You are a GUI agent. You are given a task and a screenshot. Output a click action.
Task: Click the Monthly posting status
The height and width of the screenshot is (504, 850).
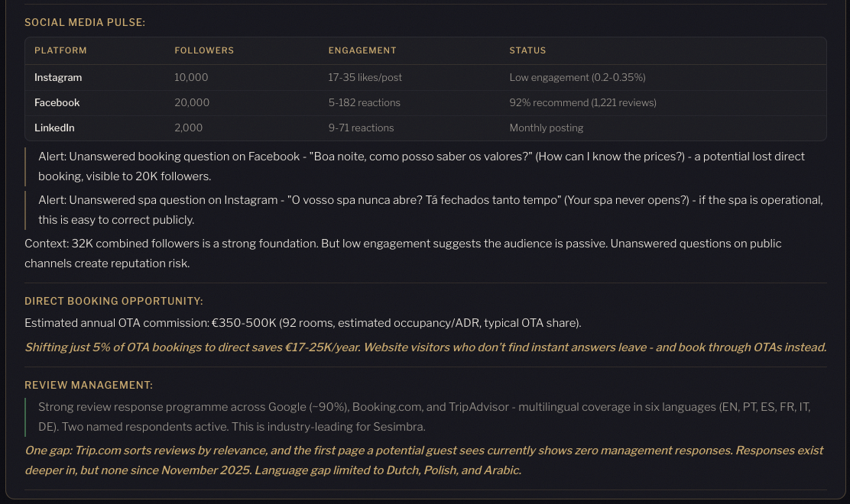click(x=546, y=128)
